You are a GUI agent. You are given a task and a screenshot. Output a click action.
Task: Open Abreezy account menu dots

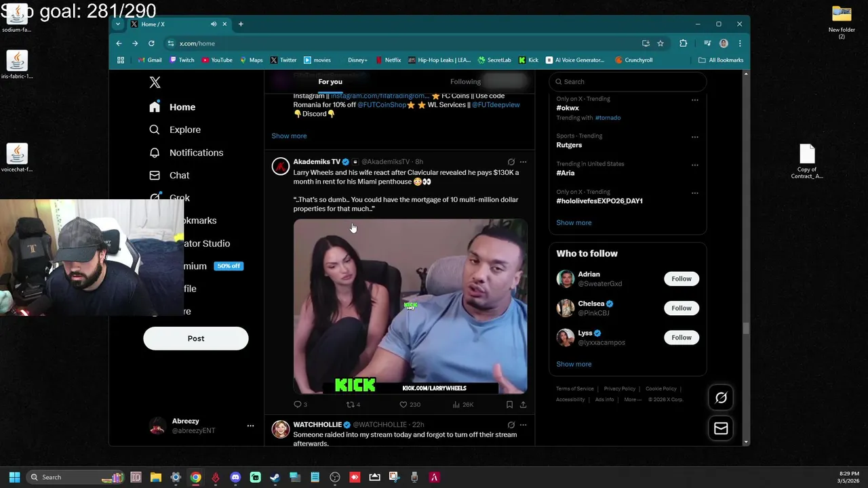(x=250, y=426)
